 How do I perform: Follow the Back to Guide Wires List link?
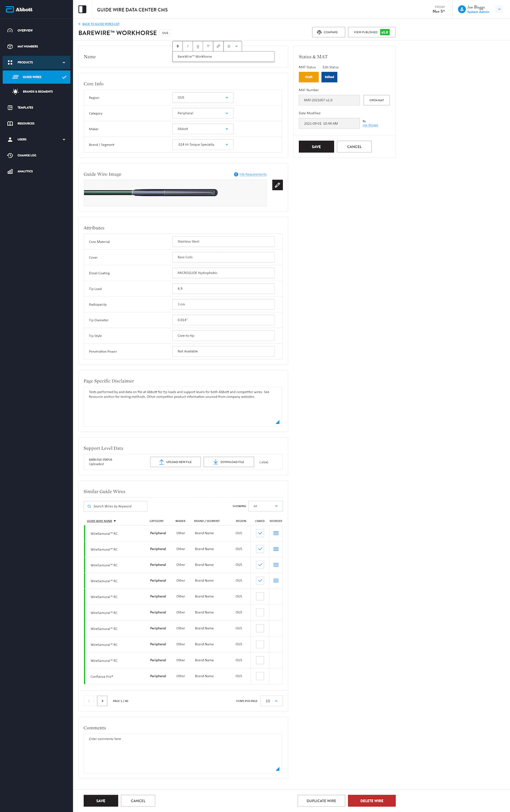click(100, 24)
